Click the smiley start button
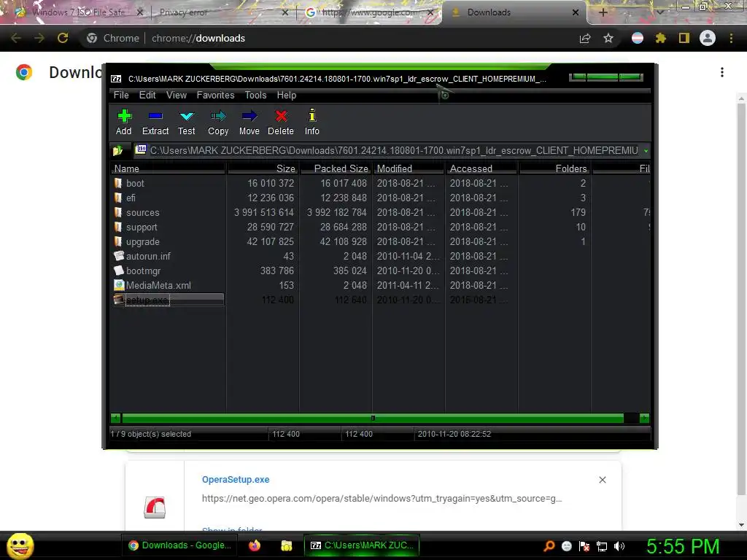 20,545
